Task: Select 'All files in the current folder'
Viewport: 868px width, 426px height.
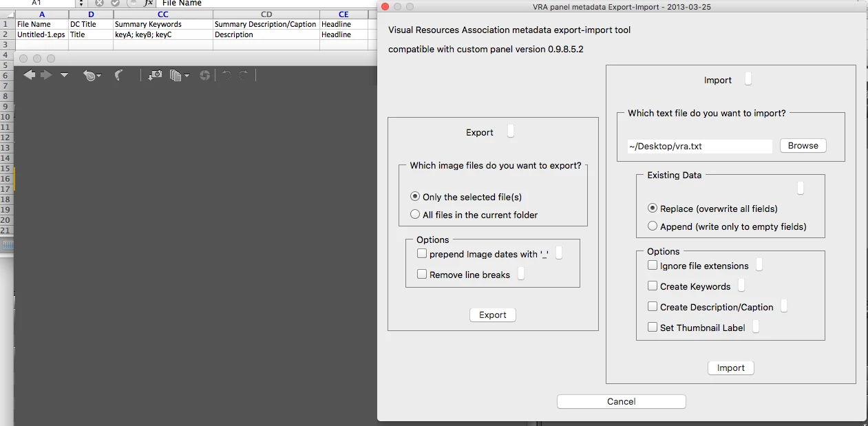Action: pyautogui.click(x=415, y=215)
